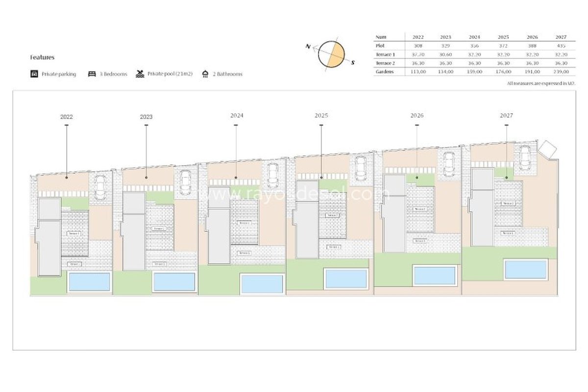
Task: Click the north-south compass circle
Action: tap(332, 54)
